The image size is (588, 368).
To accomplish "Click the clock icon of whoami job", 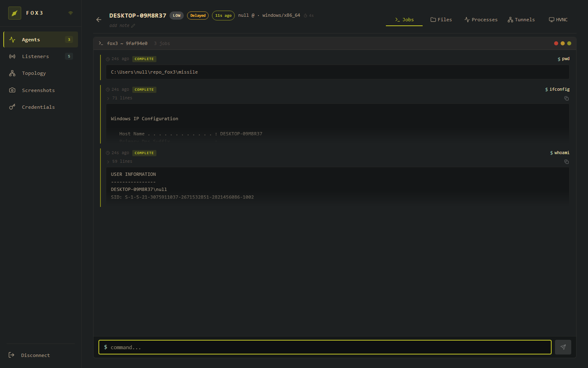I will (x=108, y=153).
